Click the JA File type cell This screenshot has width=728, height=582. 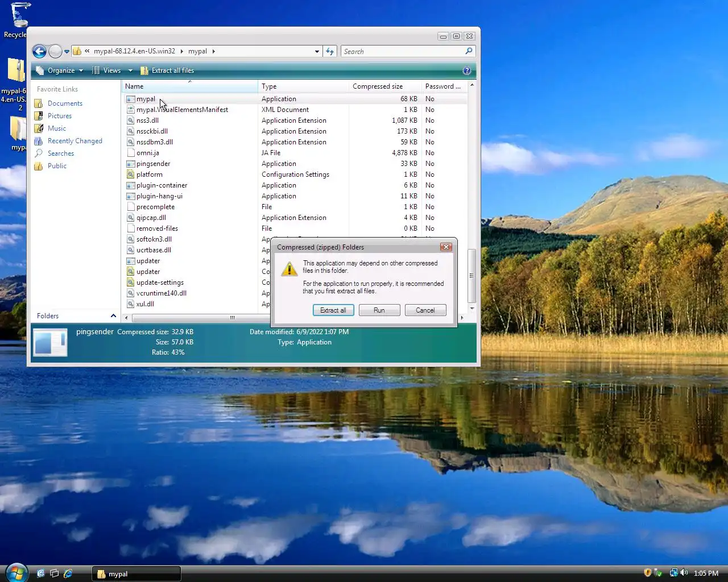point(271,153)
